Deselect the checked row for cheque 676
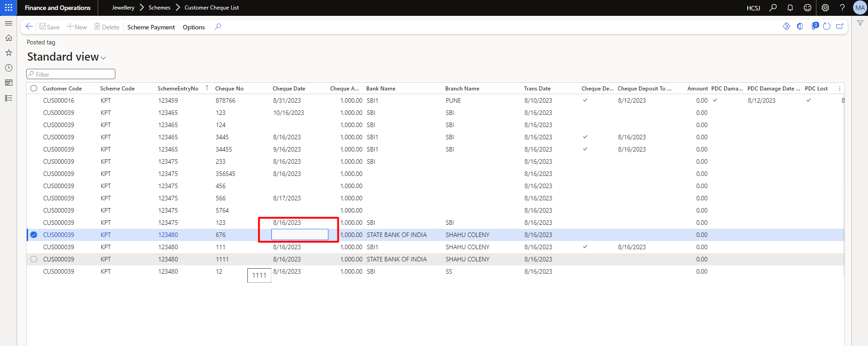The width and height of the screenshot is (868, 346). pos(34,235)
